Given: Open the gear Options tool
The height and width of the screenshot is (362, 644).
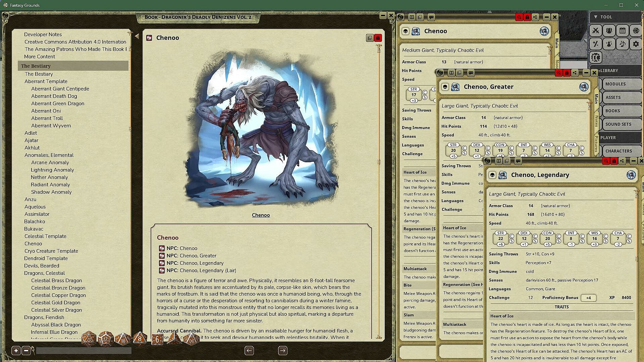Looking at the screenshot, I should pyautogui.click(x=636, y=44).
